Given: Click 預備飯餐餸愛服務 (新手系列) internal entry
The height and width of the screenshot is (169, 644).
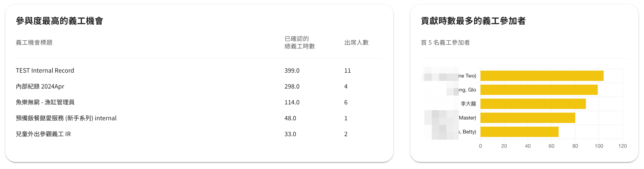Looking at the screenshot, I should [66, 118].
